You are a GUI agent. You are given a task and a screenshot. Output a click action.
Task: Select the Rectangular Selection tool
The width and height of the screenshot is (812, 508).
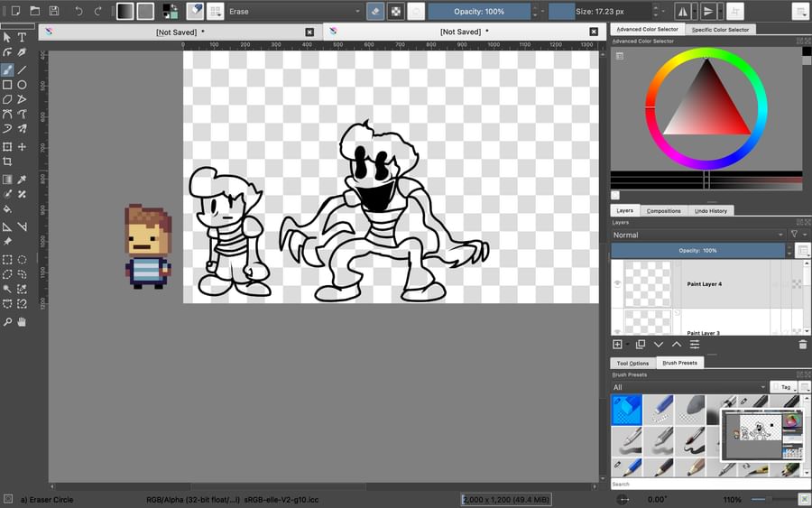[x=7, y=260]
